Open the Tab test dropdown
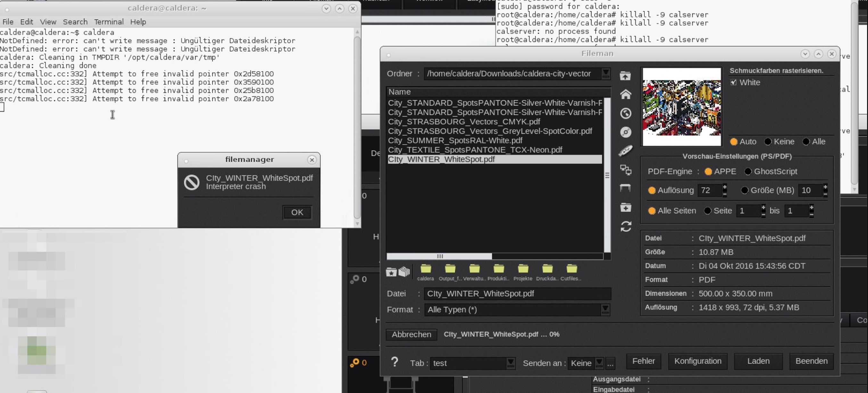 (x=511, y=363)
